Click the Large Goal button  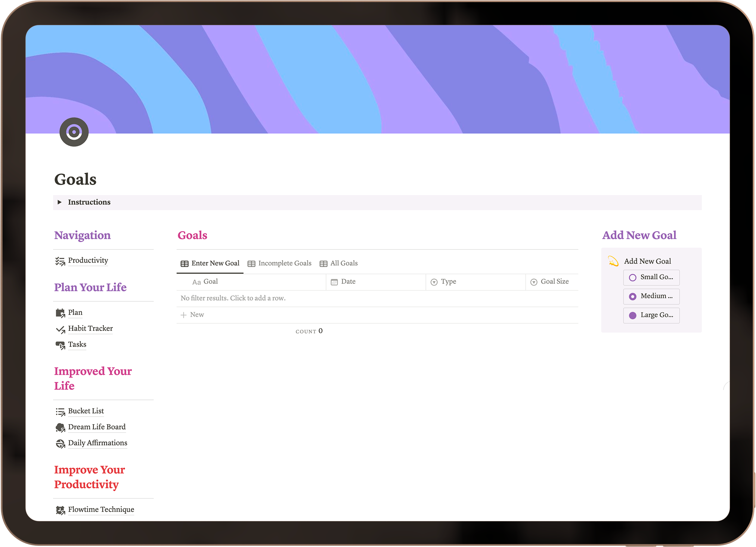(651, 316)
